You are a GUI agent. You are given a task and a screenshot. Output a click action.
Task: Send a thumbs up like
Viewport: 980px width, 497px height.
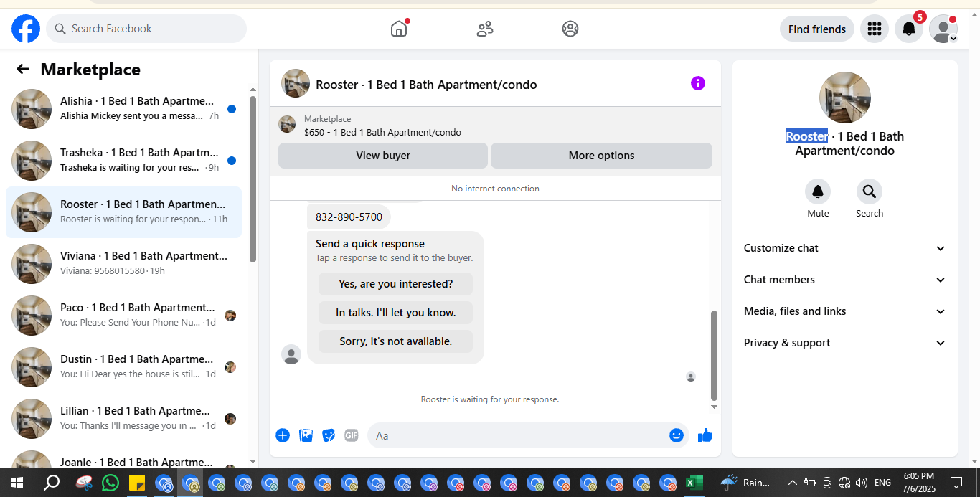pos(705,435)
